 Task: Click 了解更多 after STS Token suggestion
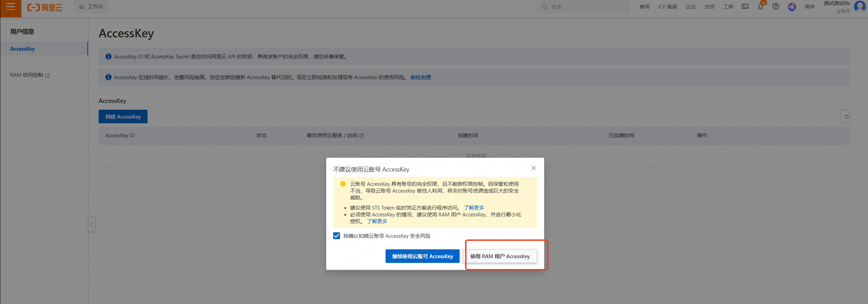pos(474,208)
